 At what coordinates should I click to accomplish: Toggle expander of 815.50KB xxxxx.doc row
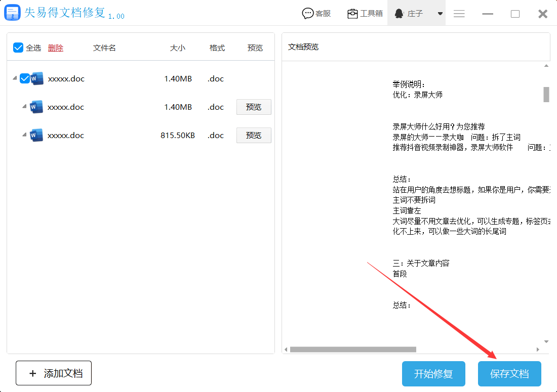click(24, 135)
